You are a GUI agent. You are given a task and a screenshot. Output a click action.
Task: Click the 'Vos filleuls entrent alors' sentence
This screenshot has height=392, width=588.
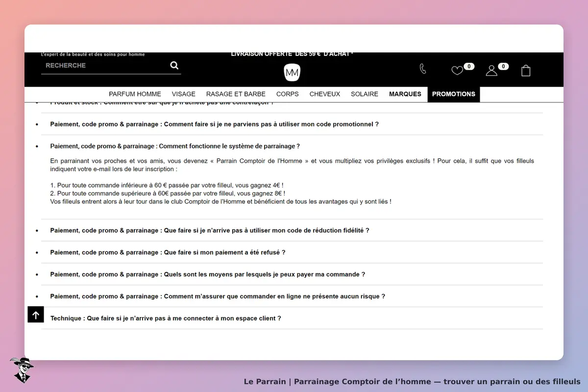[220, 201]
